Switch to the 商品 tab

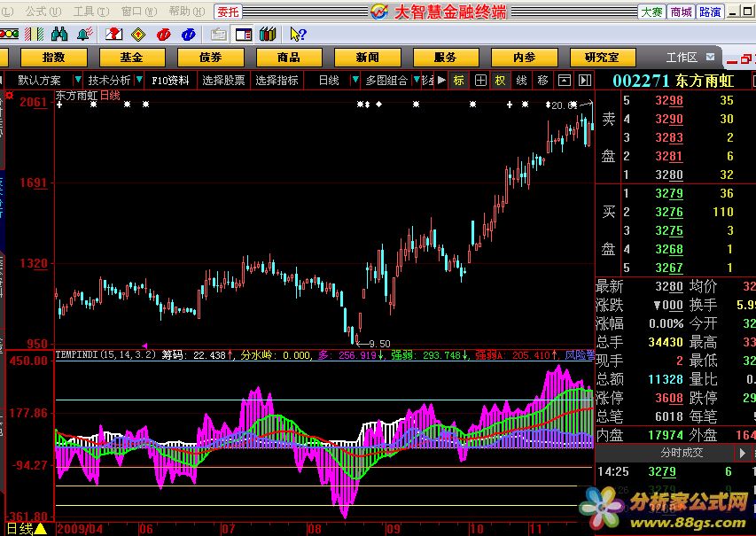289,58
